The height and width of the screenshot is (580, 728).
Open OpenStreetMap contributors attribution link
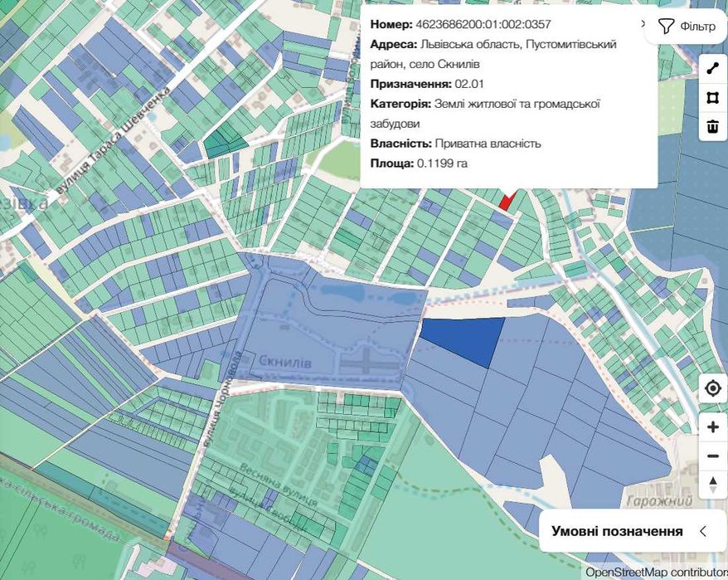[x=656, y=572]
